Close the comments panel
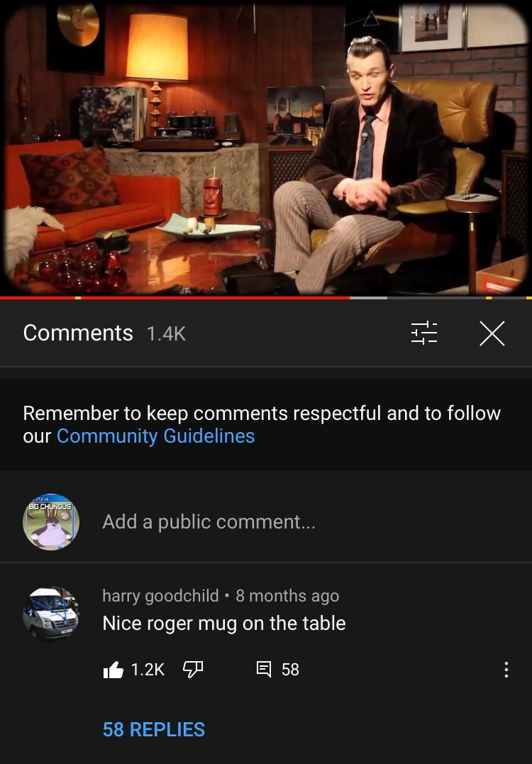The image size is (532, 764). (492, 334)
